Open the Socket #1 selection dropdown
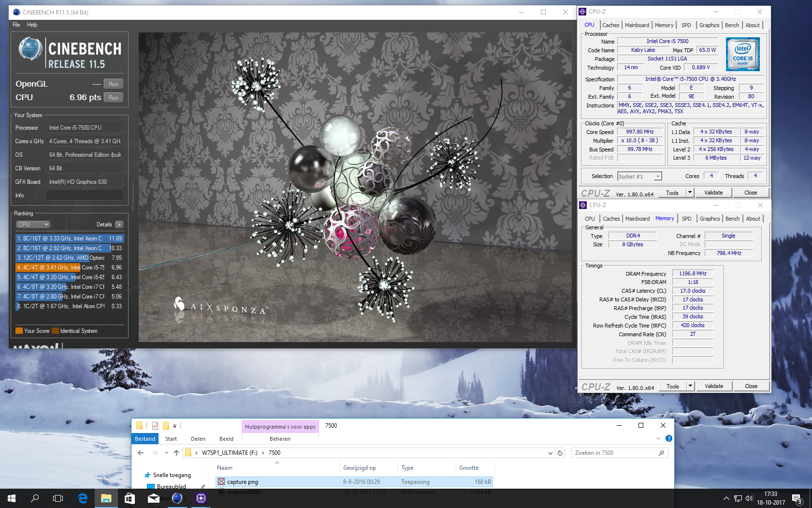 [639, 177]
